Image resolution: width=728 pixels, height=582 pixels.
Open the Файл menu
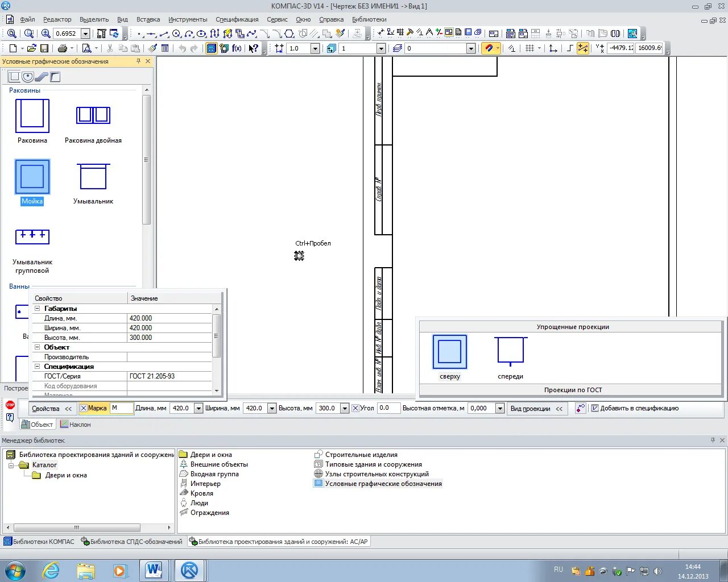(27, 19)
